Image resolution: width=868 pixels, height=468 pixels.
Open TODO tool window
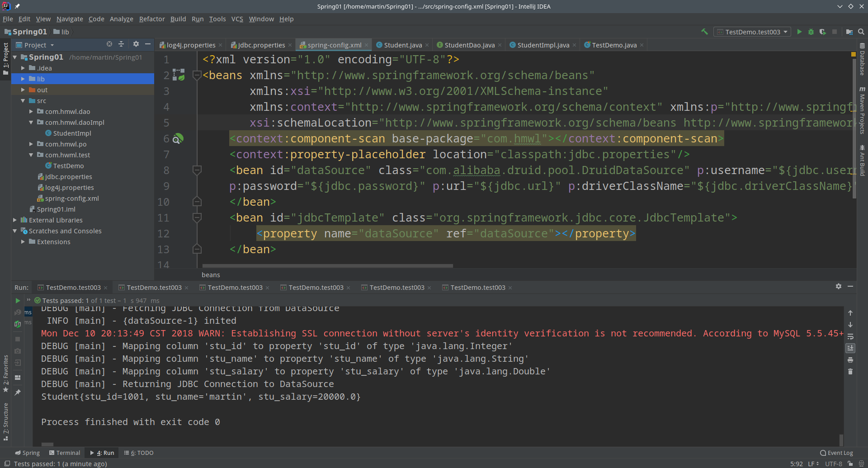139,453
